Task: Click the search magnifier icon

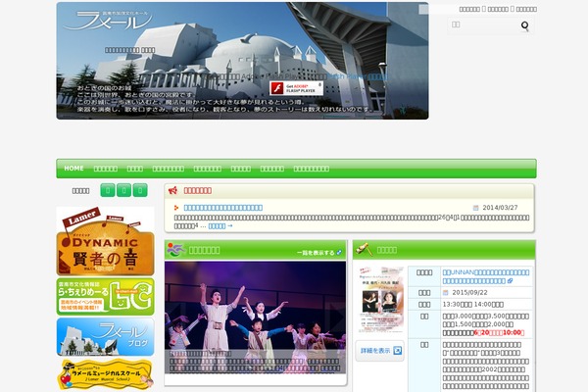Action: tap(524, 25)
